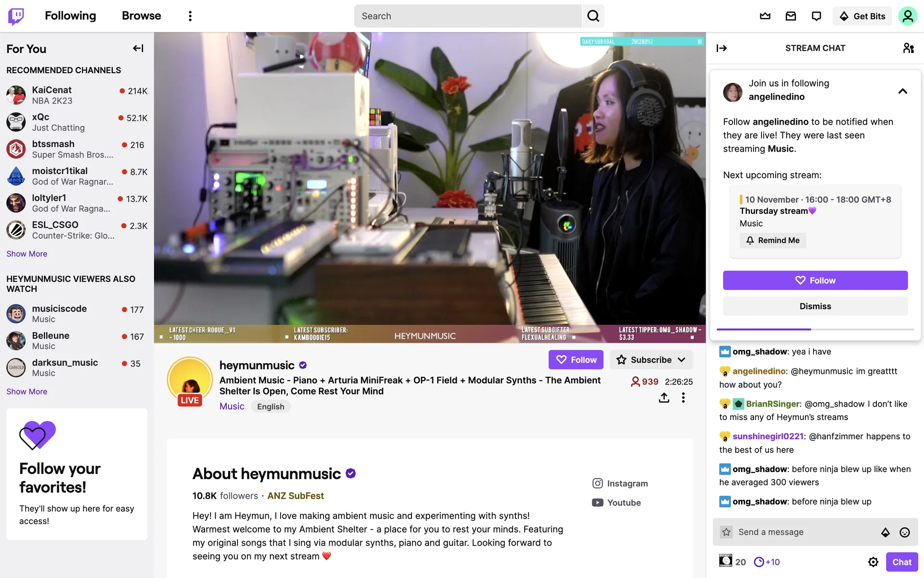Click the share stream upload icon
924x578 pixels.
pyautogui.click(x=664, y=398)
